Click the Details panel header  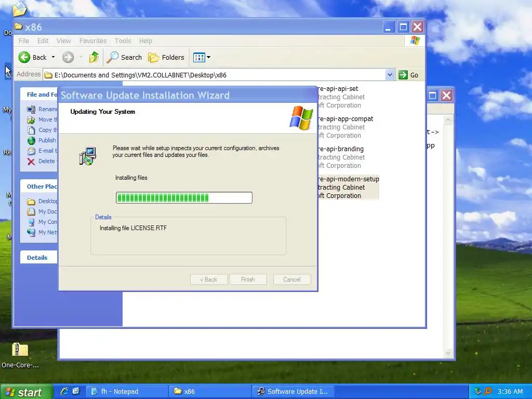pyautogui.click(x=39, y=258)
